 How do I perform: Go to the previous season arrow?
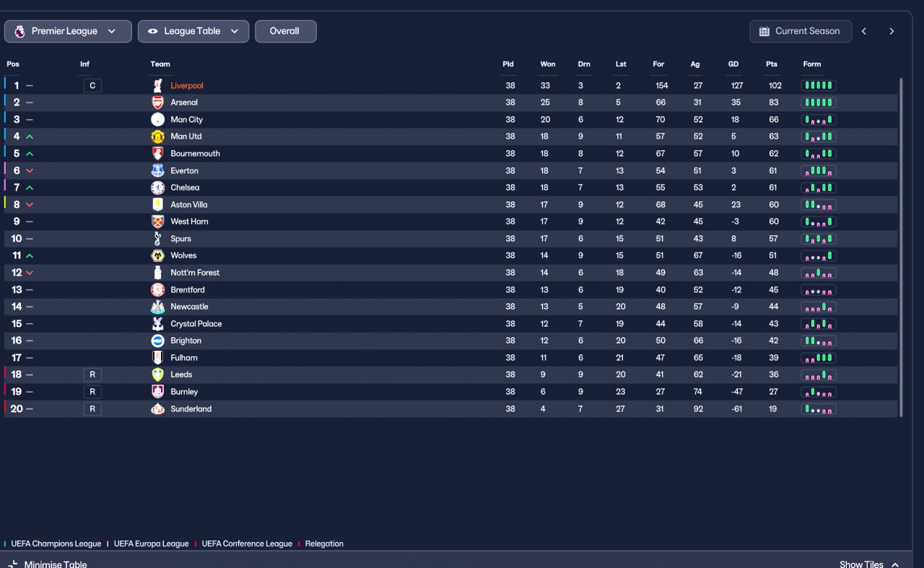click(864, 31)
